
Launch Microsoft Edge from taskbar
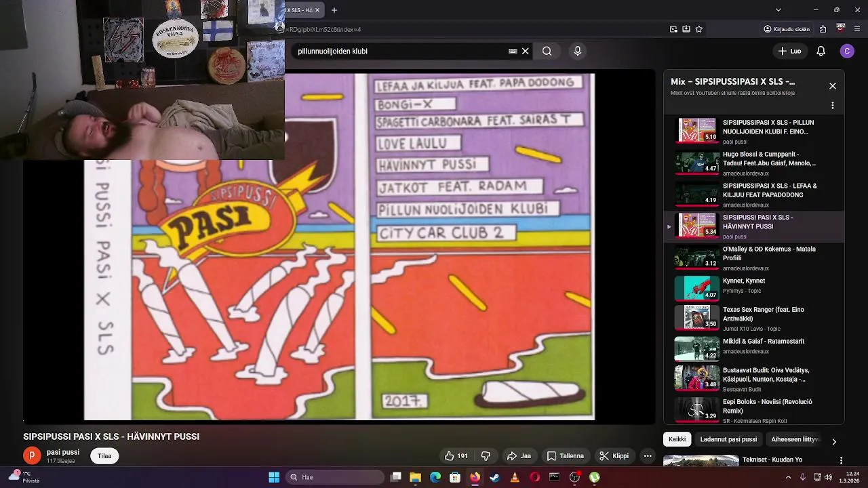435,477
